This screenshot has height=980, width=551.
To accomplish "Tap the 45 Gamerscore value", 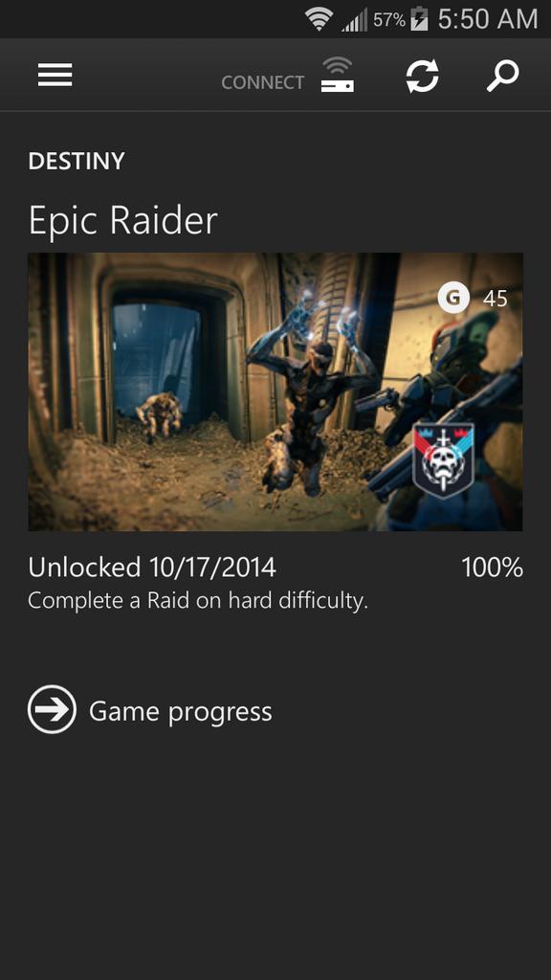I will (x=496, y=299).
